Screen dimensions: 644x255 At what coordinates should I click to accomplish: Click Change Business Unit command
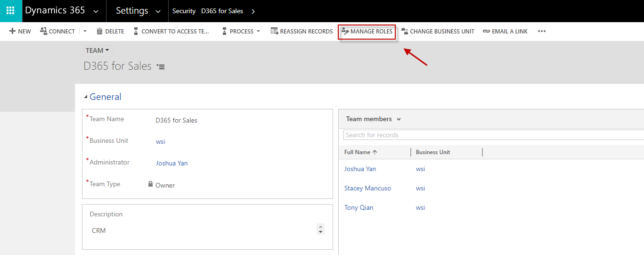tap(438, 31)
